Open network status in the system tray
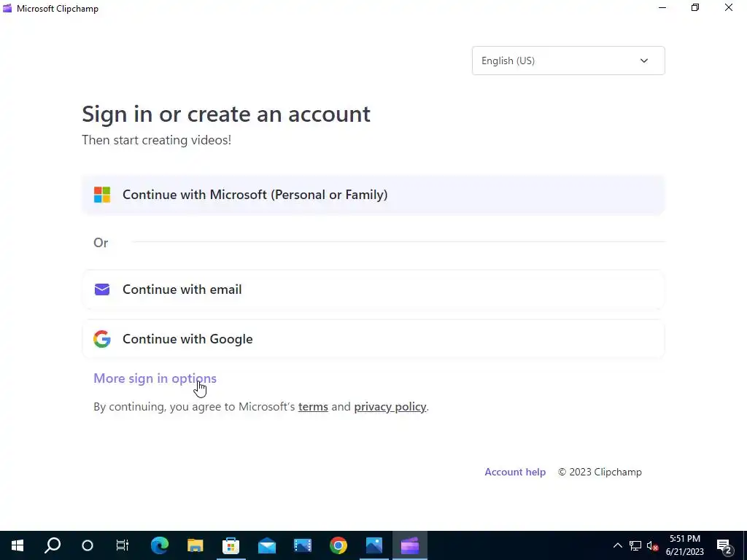The height and width of the screenshot is (560, 747). 635,545
